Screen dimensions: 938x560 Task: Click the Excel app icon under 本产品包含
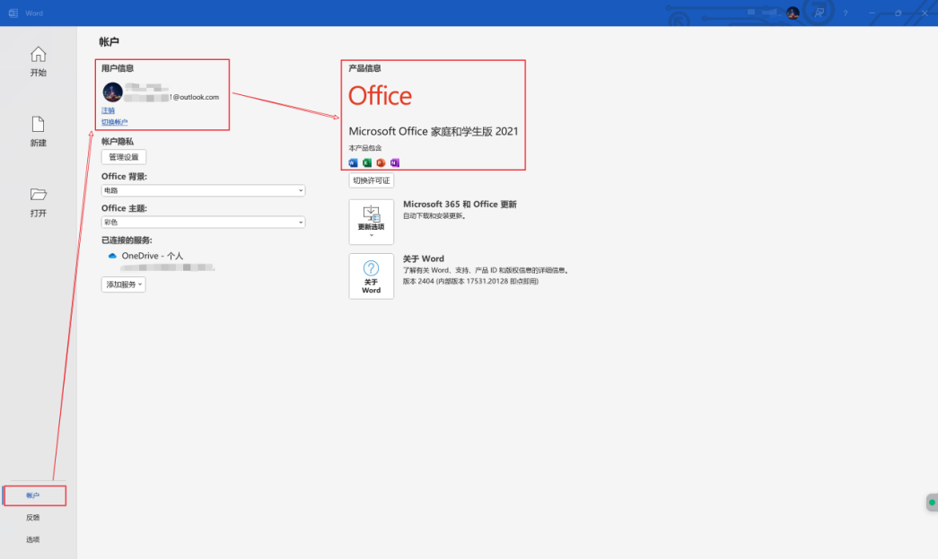click(367, 162)
